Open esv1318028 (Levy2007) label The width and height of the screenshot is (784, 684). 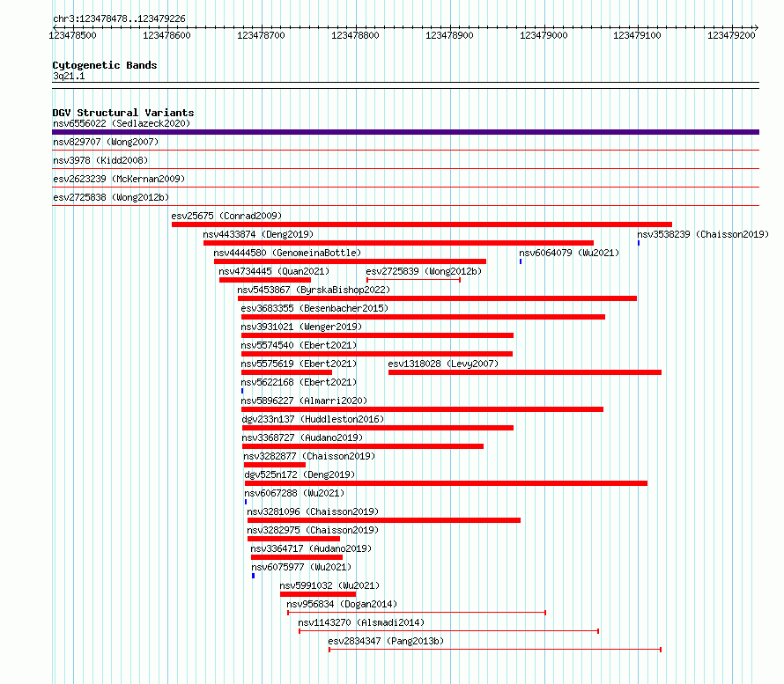(x=443, y=364)
